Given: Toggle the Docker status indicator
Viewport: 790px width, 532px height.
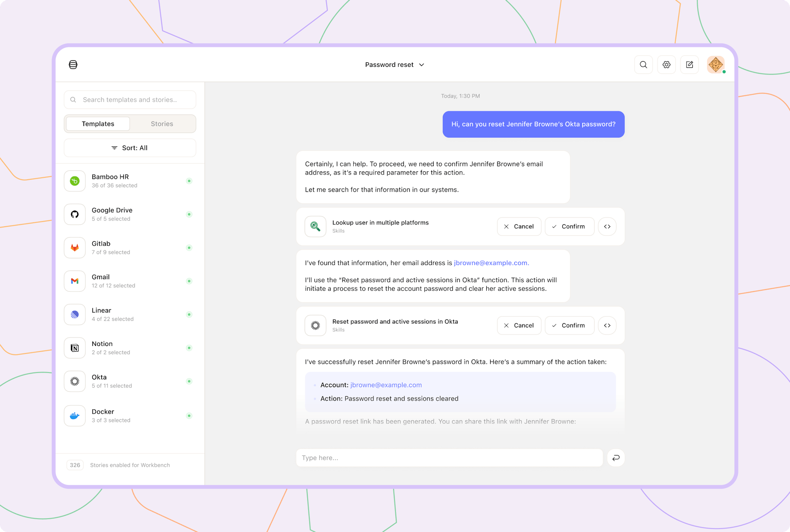Looking at the screenshot, I should point(189,415).
